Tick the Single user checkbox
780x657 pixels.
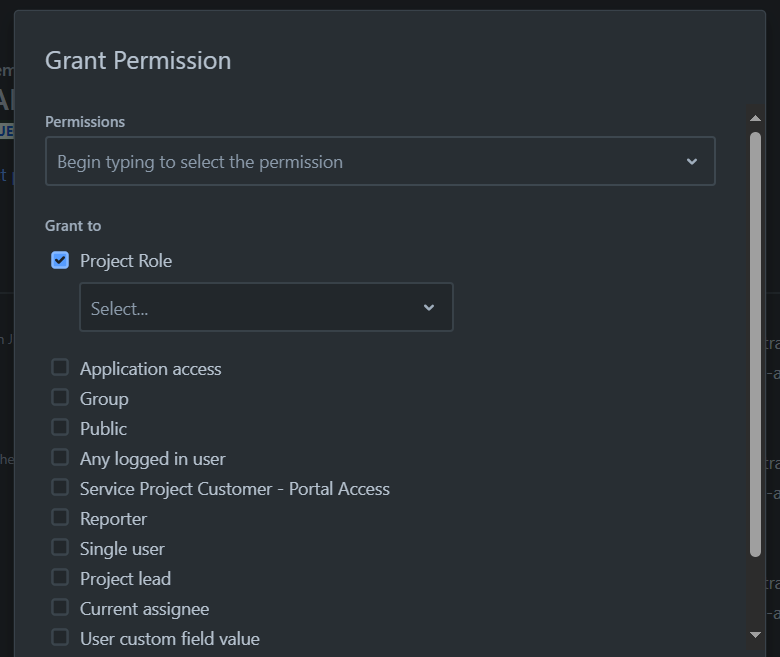(60, 548)
